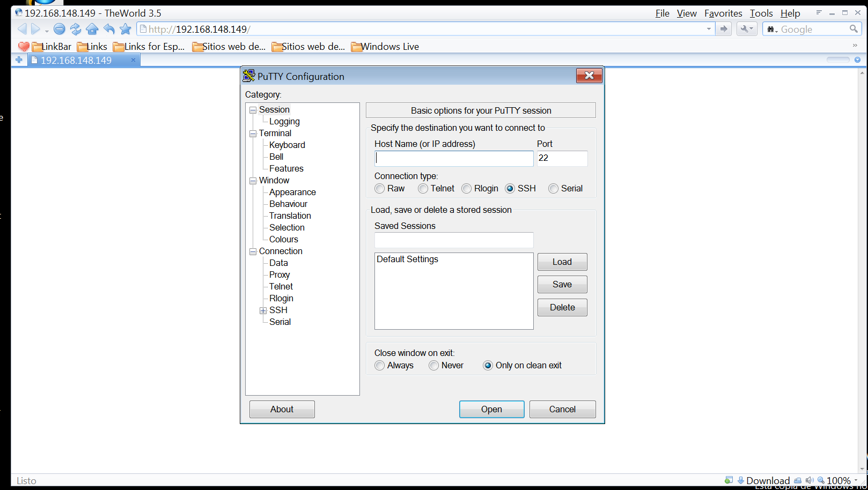The image size is (868, 490).
Task: Collapse the Terminal tree node
Action: click(253, 133)
